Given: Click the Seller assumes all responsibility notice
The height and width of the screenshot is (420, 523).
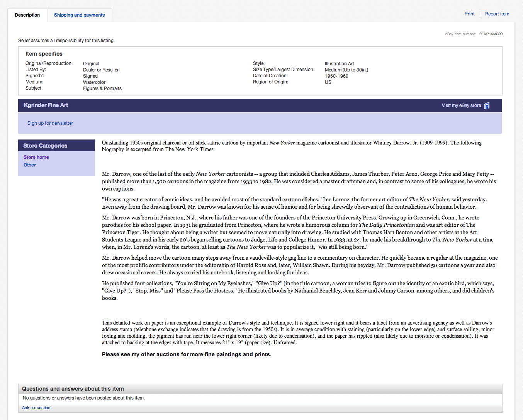Looking at the screenshot, I should (66, 41).
